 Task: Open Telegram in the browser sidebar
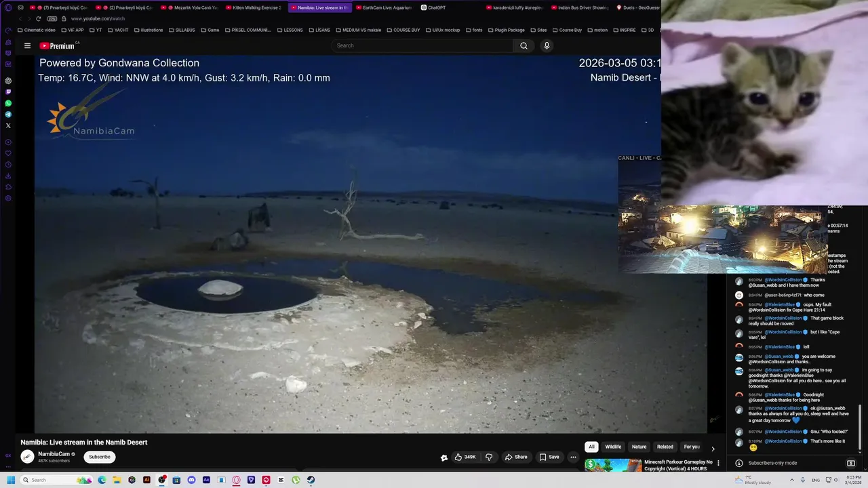(x=8, y=115)
